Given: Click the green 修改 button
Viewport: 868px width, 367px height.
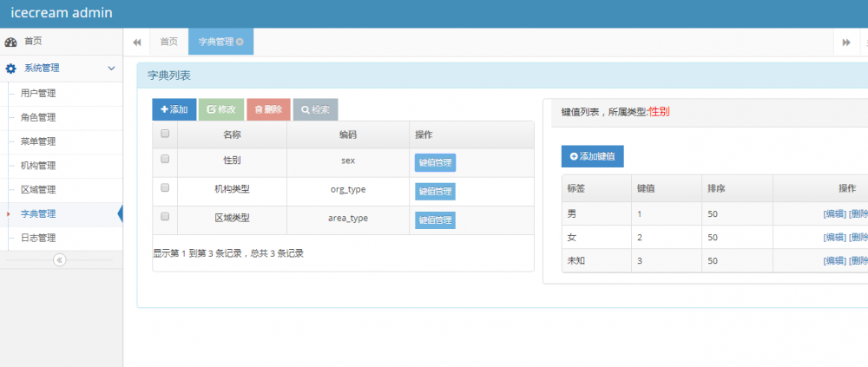Looking at the screenshot, I should click(220, 109).
